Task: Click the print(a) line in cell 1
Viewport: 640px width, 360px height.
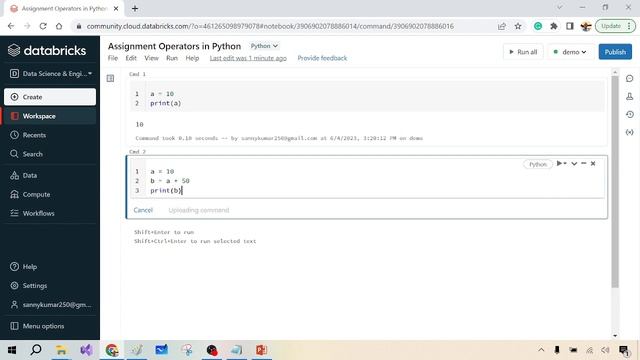Action: tap(165, 103)
